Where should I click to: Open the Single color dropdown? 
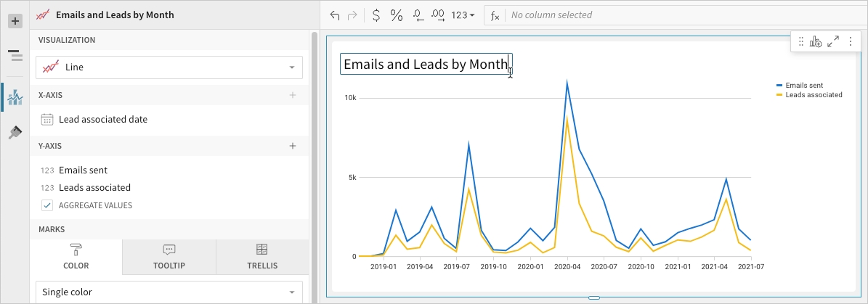(169, 292)
